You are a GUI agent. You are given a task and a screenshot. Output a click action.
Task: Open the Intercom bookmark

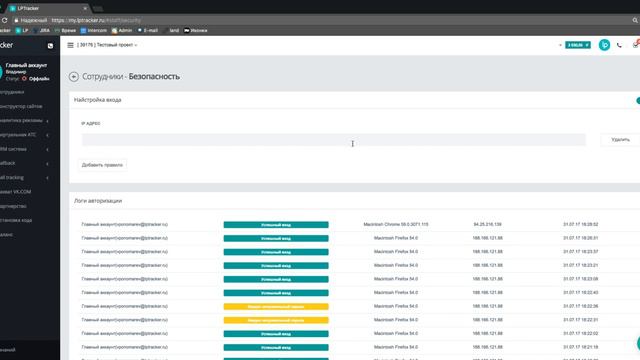pyautogui.click(x=93, y=31)
